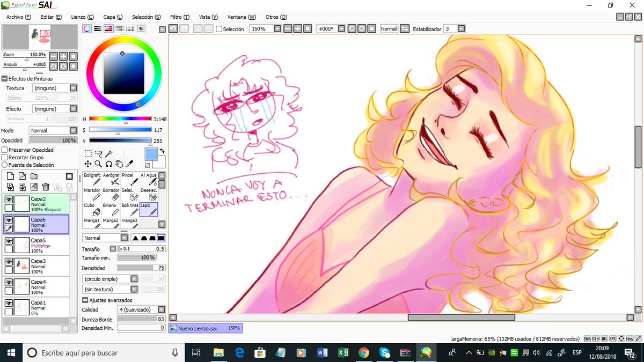Adjust the H hue slider
Viewport: 644px width, 362px height.
120,119
